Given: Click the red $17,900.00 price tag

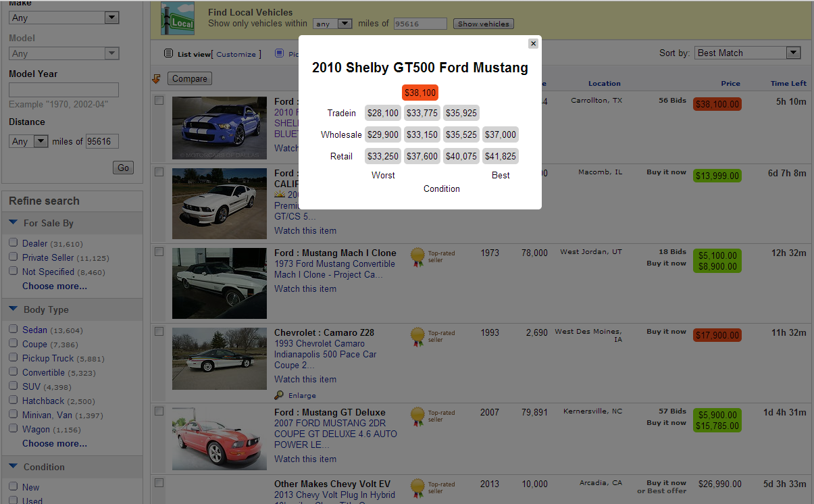Looking at the screenshot, I should [717, 335].
